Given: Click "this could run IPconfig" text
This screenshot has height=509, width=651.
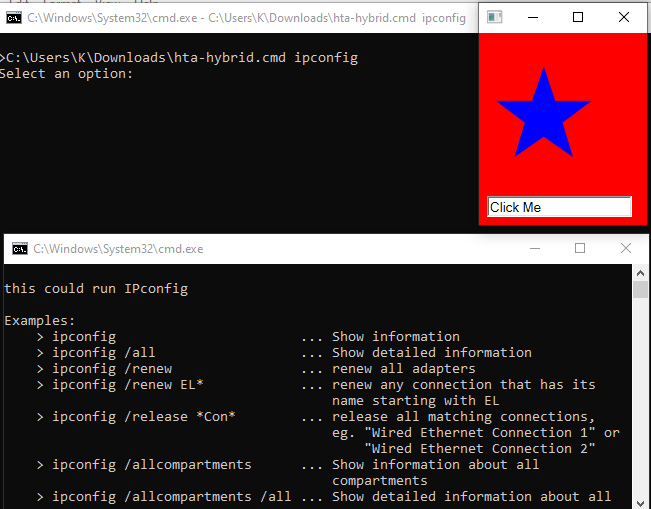Looking at the screenshot, I should (96, 289).
